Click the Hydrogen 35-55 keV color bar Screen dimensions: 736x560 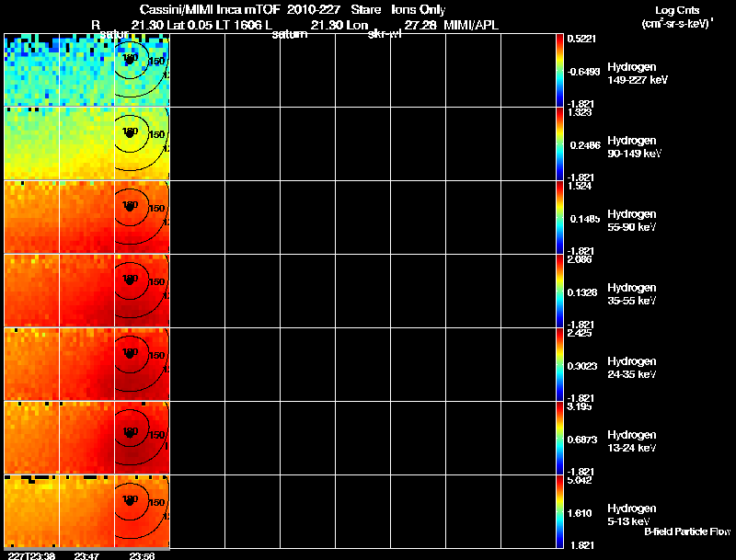559,291
